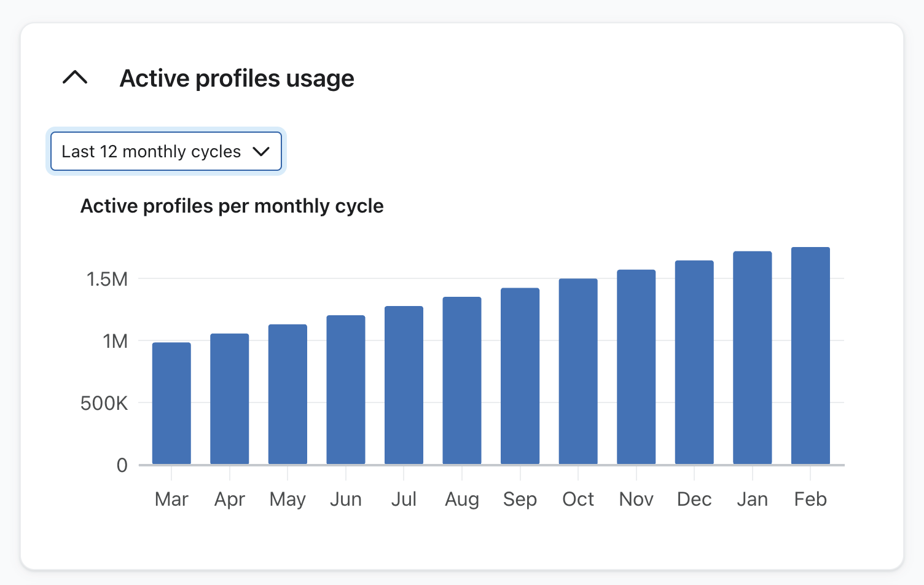
Task: Select the Oct bar on the chart
Action: click(x=577, y=372)
